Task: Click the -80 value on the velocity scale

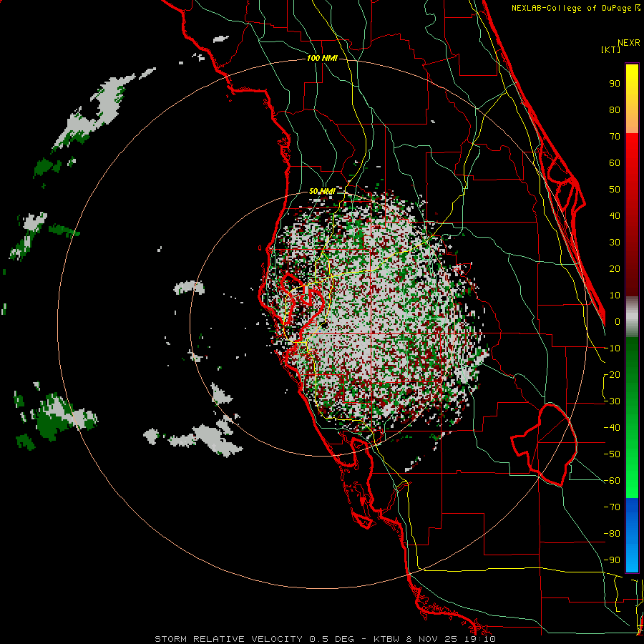Action: (612, 534)
